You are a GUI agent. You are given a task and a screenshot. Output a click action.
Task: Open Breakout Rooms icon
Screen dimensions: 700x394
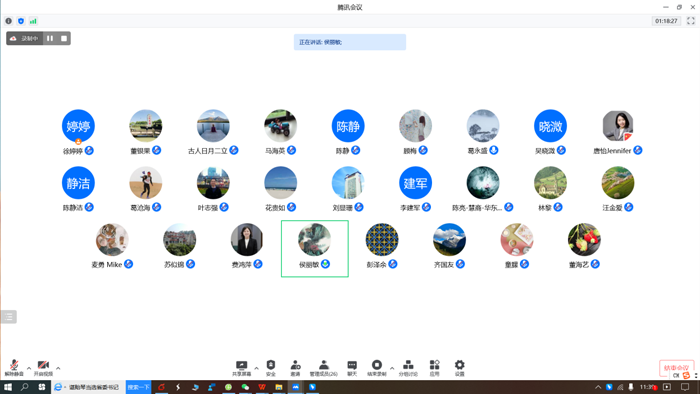pos(408,368)
